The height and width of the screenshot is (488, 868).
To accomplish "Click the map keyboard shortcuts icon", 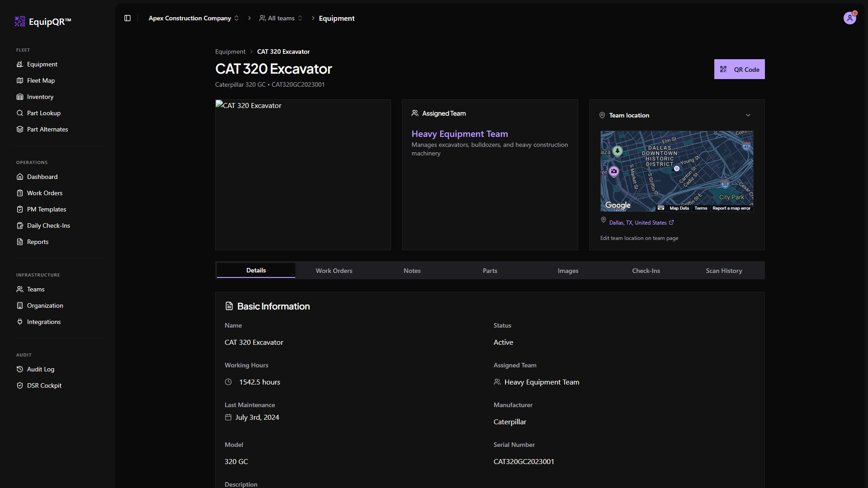I will tap(661, 208).
